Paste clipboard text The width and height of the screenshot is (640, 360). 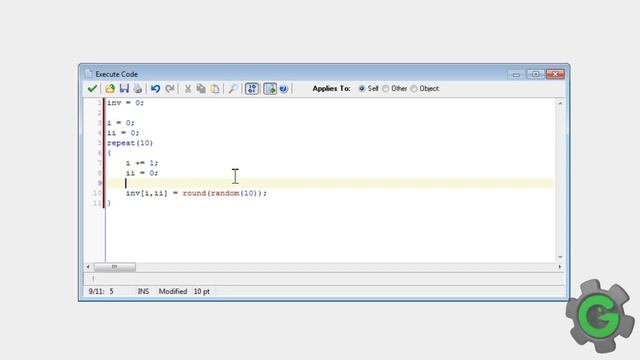coord(215,89)
